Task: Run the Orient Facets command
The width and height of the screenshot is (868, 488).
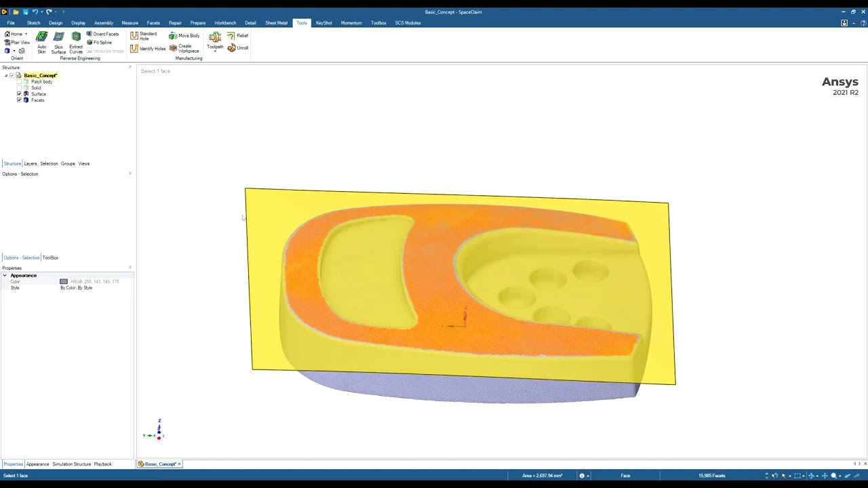Action: point(102,34)
